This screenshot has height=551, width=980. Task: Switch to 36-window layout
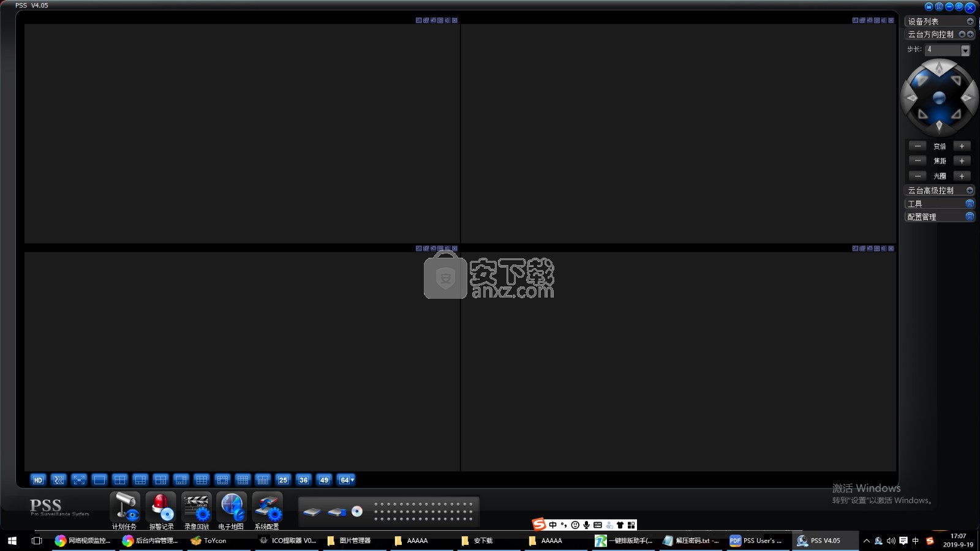tap(304, 480)
